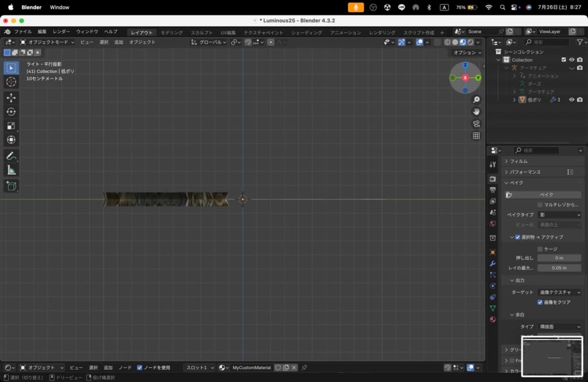This screenshot has width=588, height=382.
Task: Select the Rotate tool in the left toolbar
Action: tap(11, 112)
